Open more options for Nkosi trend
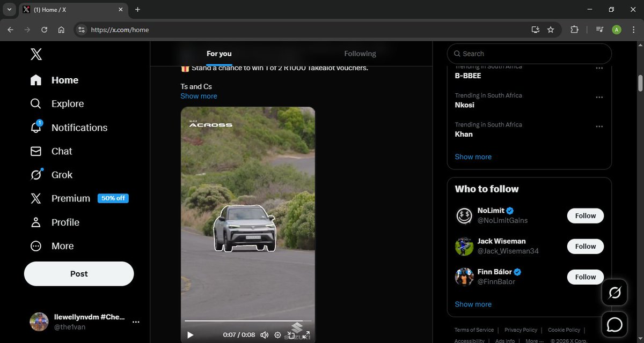The image size is (644, 343). (599, 98)
